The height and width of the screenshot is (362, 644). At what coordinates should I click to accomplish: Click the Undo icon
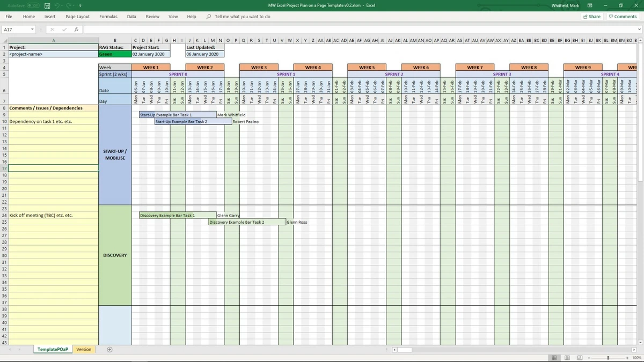tap(57, 5)
